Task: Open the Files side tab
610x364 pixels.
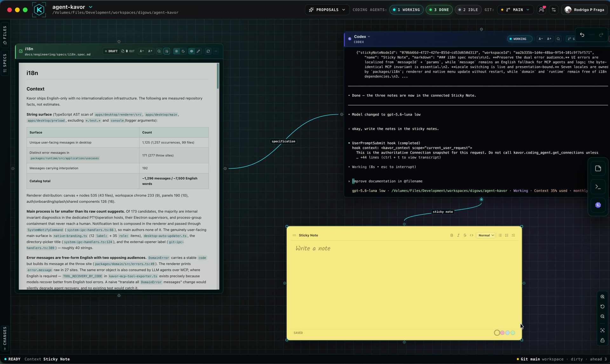Action: coord(5,35)
